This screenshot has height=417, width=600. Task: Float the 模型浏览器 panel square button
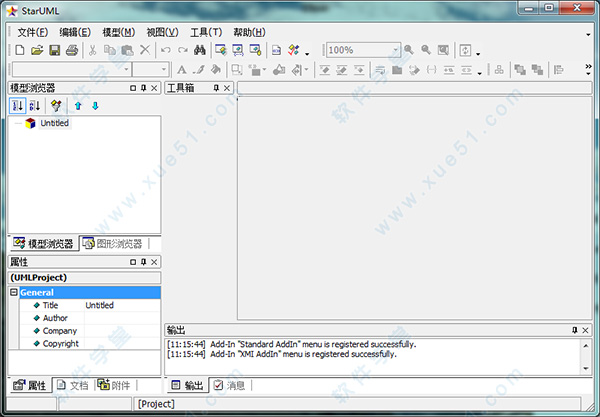point(133,88)
